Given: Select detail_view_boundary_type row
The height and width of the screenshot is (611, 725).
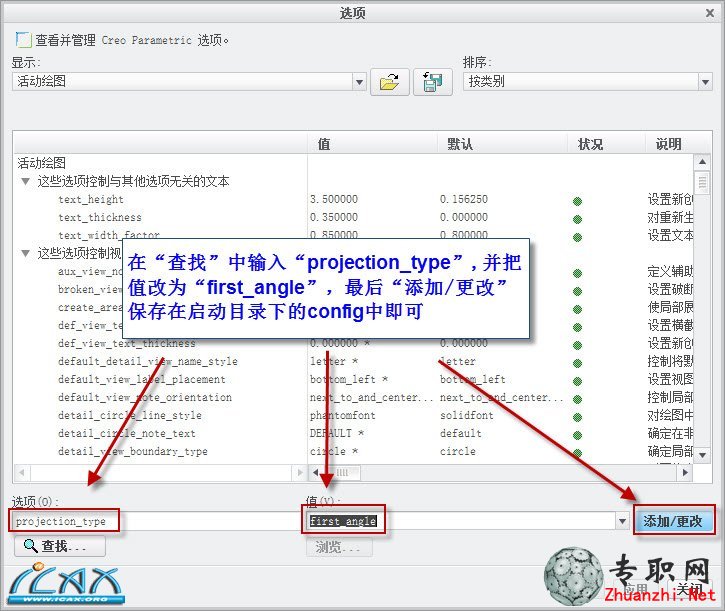Looking at the screenshot, I should (133, 451).
